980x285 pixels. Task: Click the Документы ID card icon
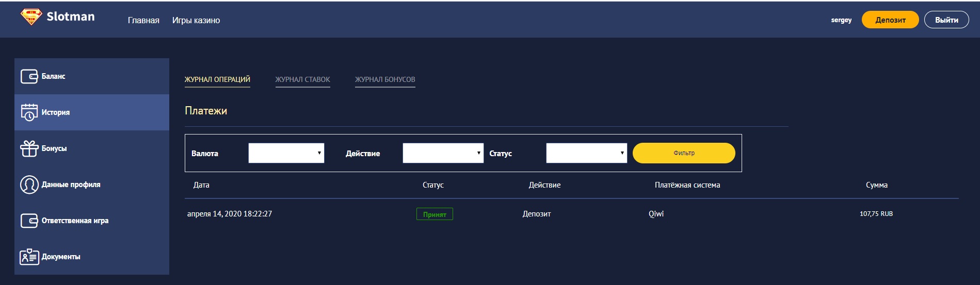click(29, 257)
